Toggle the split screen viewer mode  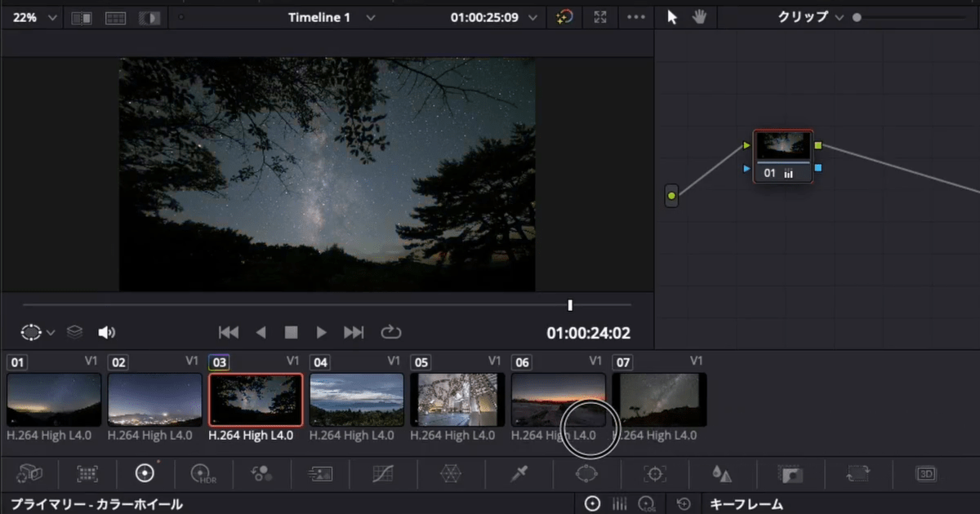(x=115, y=17)
